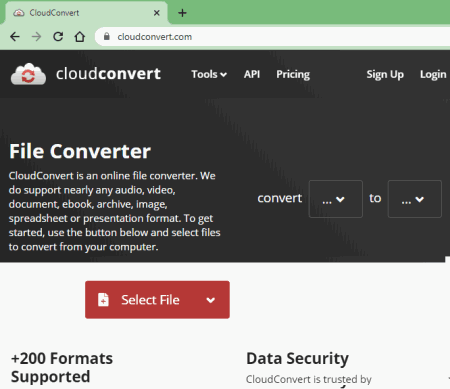Screen dimensions: 450x389
Task: Click the Login link
Action: (x=433, y=74)
